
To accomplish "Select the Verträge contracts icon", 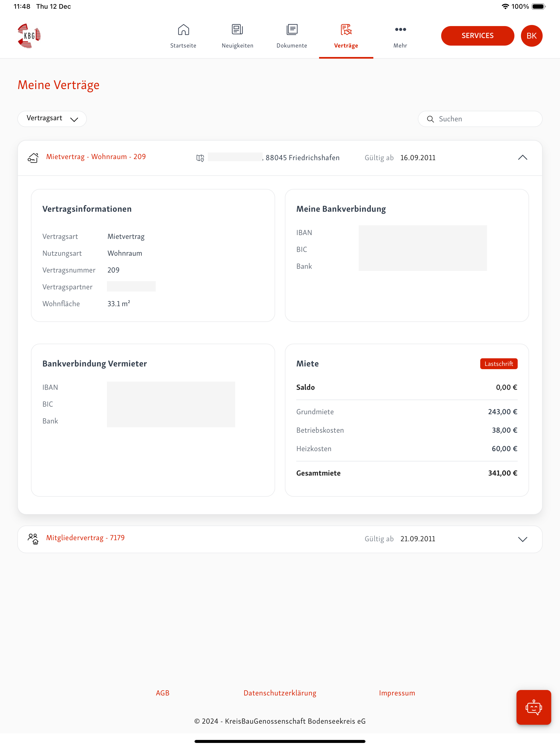I will (x=346, y=30).
